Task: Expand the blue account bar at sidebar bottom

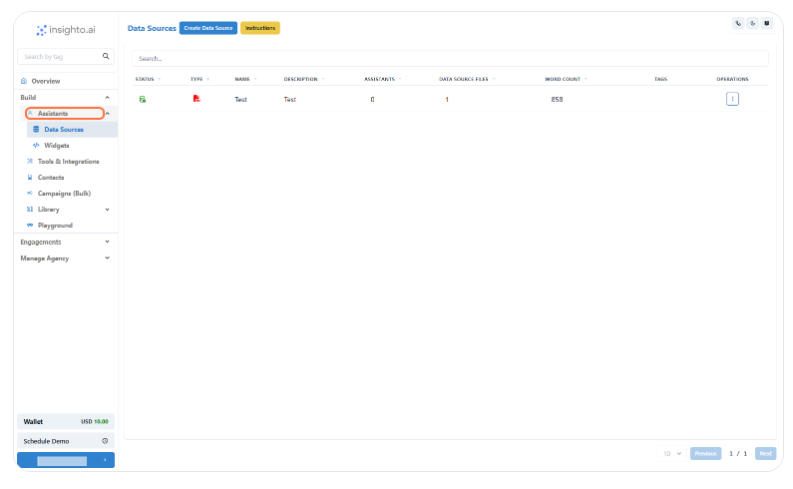Action: coord(66,460)
